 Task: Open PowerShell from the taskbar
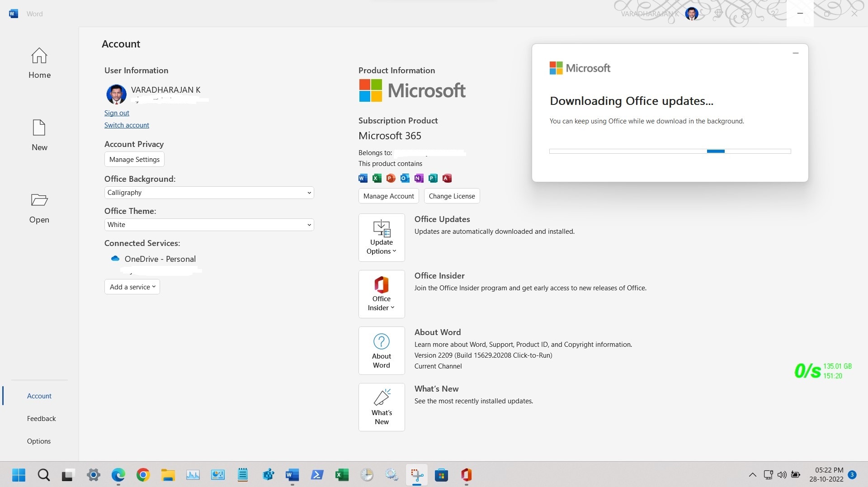pyautogui.click(x=317, y=475)
